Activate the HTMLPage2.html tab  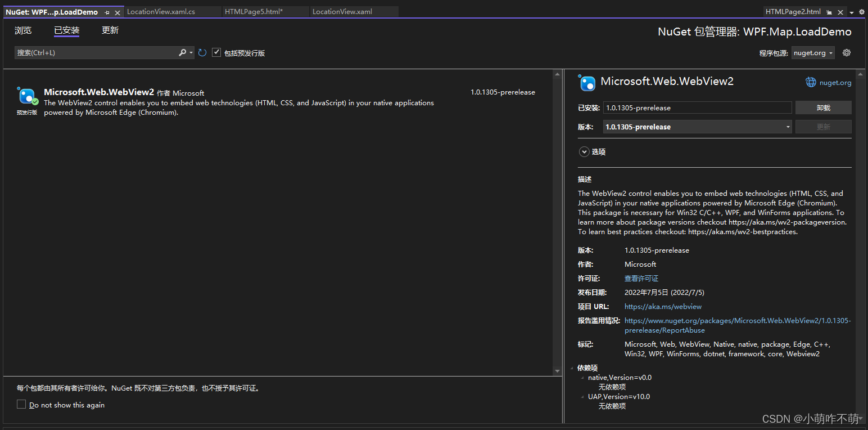coord(793,12)
